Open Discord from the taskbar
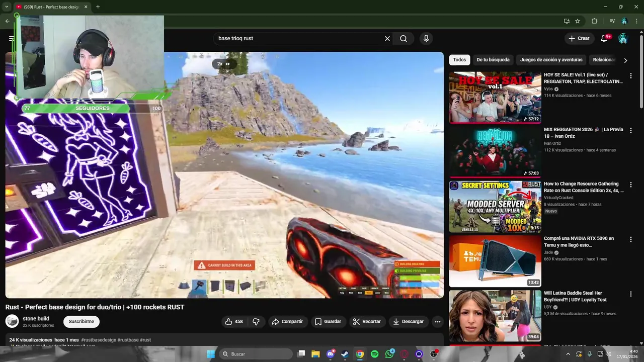644x362 pixels. pyautogui.click(x=330, y=354)
